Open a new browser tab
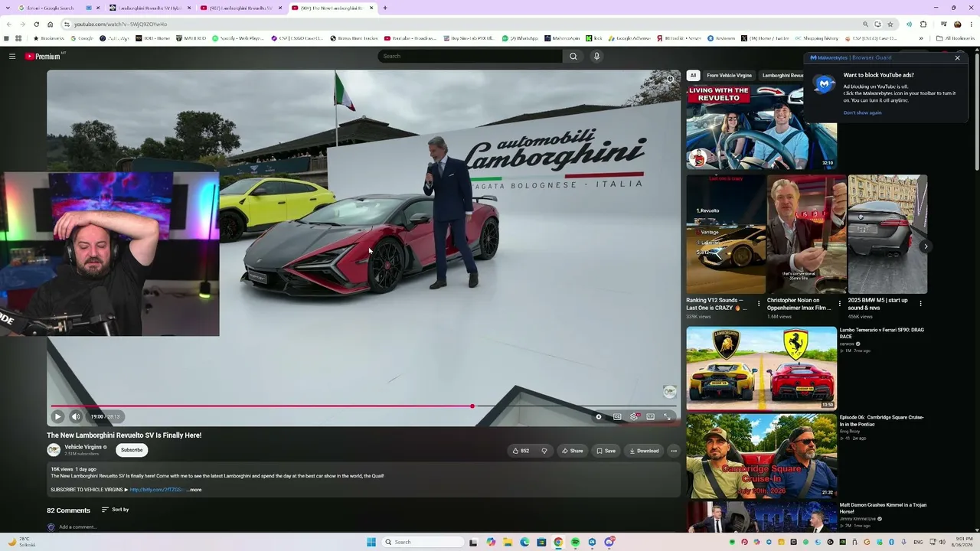This screenshot has height=551, width=980. (385, 8)
